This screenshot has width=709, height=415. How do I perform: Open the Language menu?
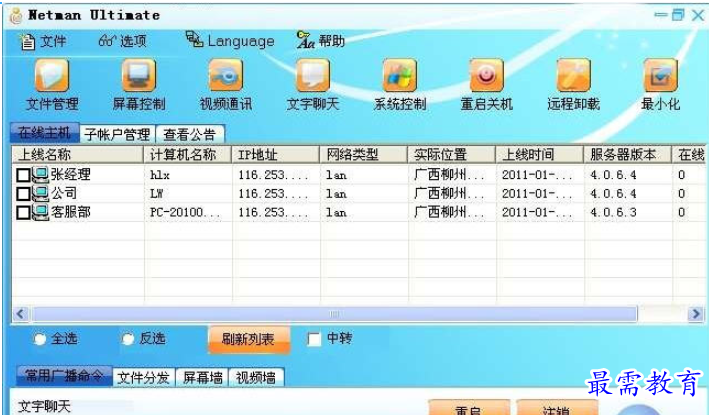tap(230, 40)
